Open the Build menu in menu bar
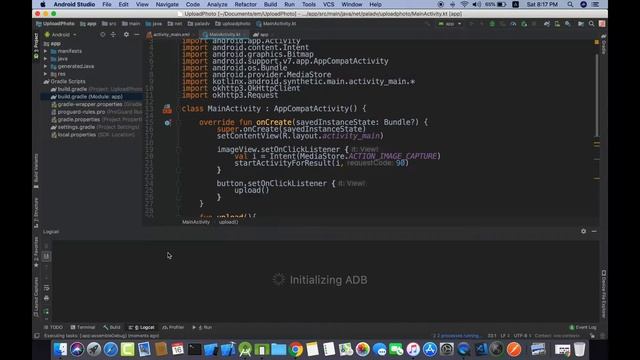640x360 pixels. [x=270, y=4]
